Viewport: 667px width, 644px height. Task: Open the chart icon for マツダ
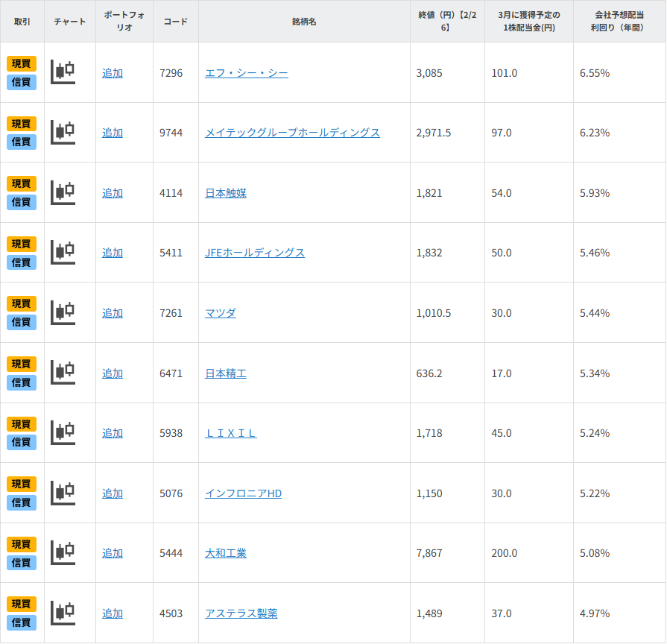coord(63,313)
